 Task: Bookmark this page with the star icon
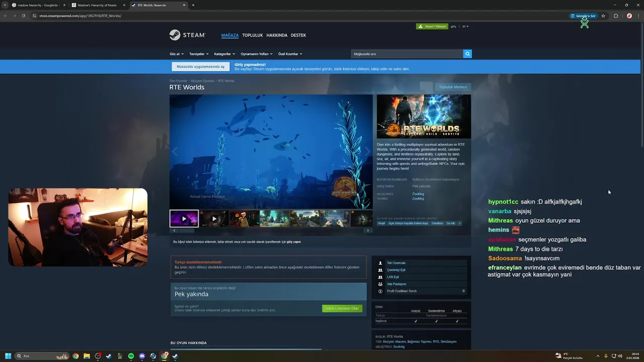603,16
